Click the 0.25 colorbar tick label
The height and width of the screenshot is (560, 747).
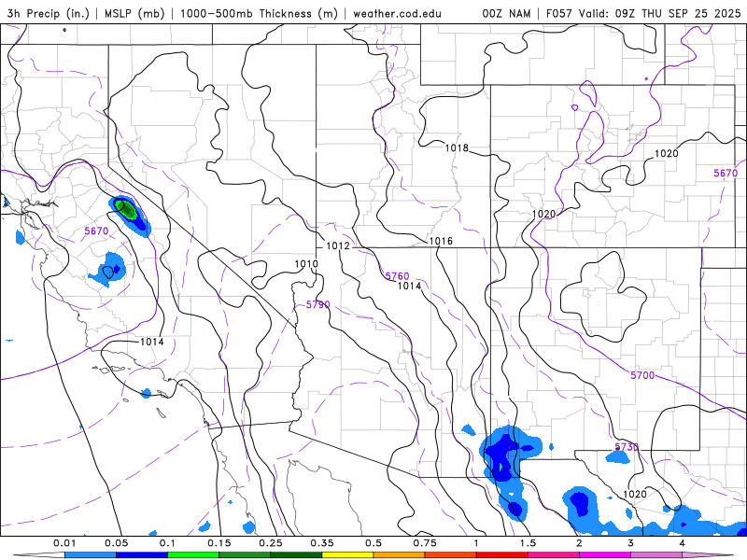pyautogui.click(x=271, y=543)
